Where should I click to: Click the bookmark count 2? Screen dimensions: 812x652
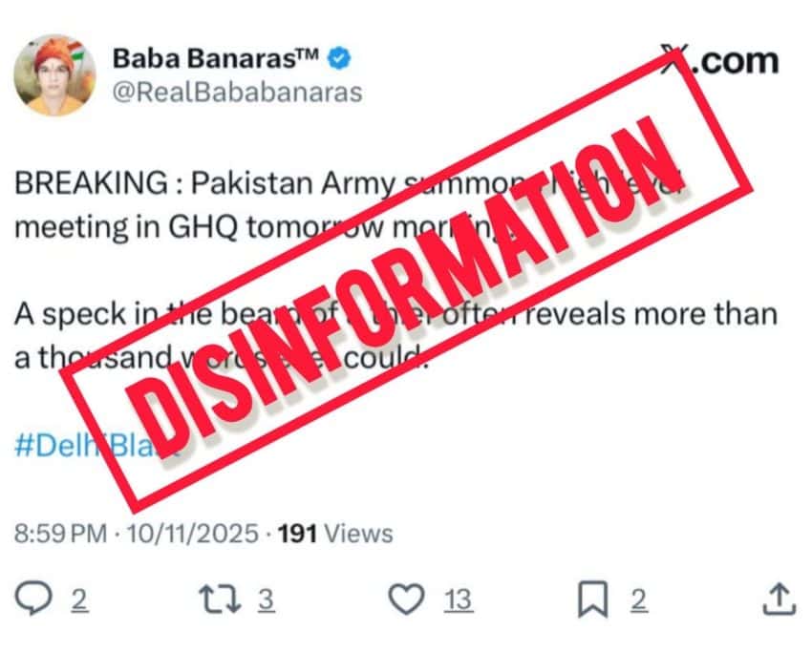[x=639, y=599]
